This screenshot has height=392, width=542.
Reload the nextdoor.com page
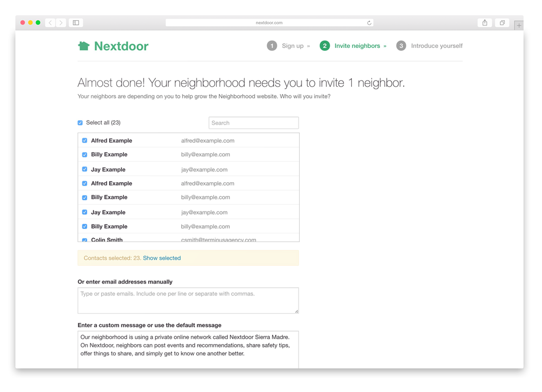[x=369, y=23]
